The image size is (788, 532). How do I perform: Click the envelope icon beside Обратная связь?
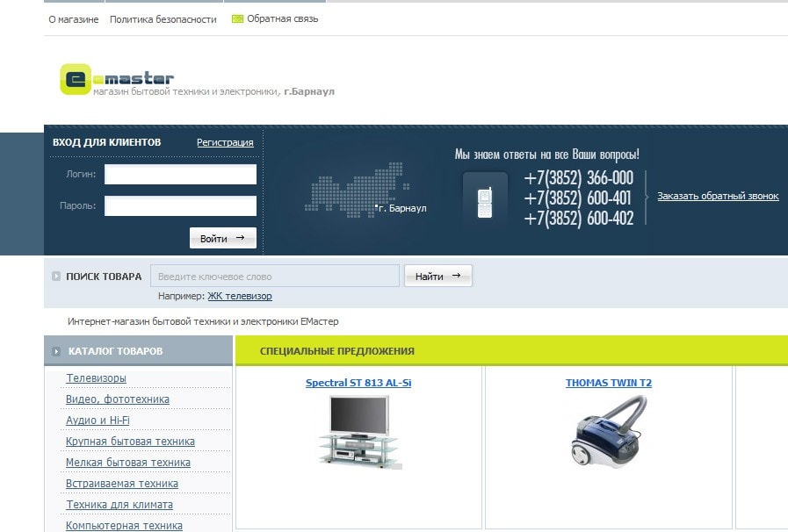(x=237, y=18)
